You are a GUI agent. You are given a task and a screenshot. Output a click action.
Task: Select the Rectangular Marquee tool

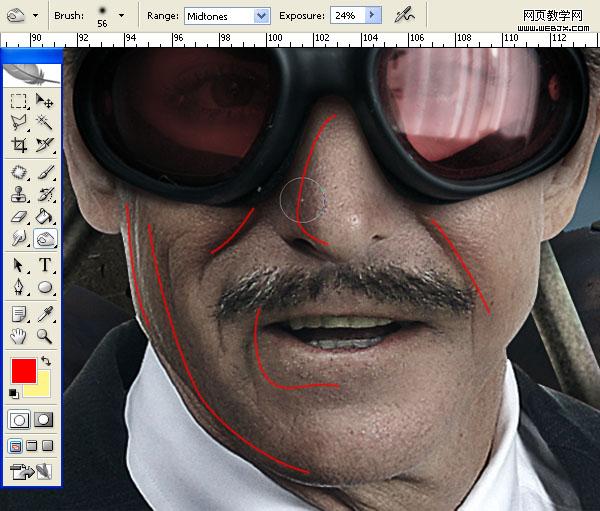tap(19, 101)
